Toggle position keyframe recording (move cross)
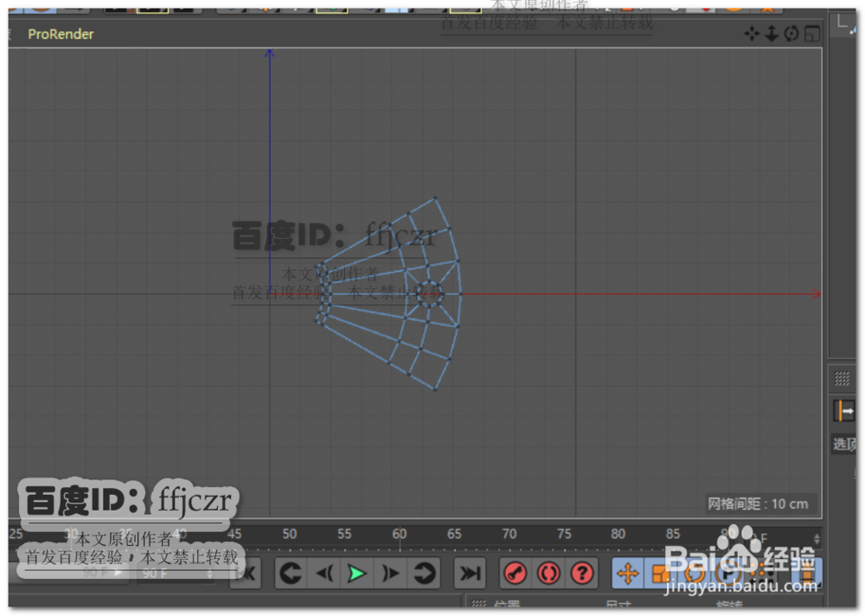The width and height of the screenshot is (865, 616). click(627, 574)
